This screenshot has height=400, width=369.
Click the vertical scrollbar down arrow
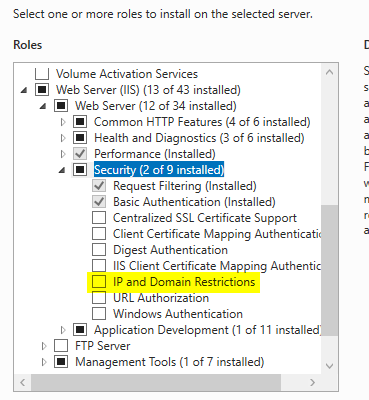coord(329,366)
